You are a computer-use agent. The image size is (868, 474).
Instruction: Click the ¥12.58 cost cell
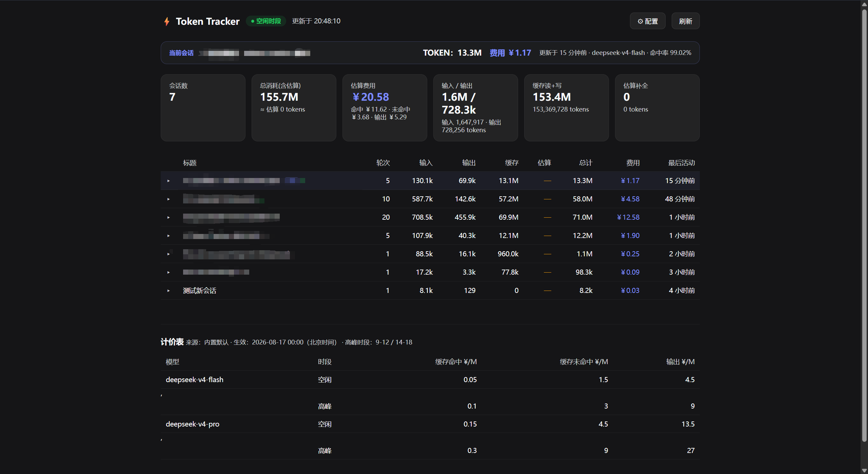tap(628, 217)
